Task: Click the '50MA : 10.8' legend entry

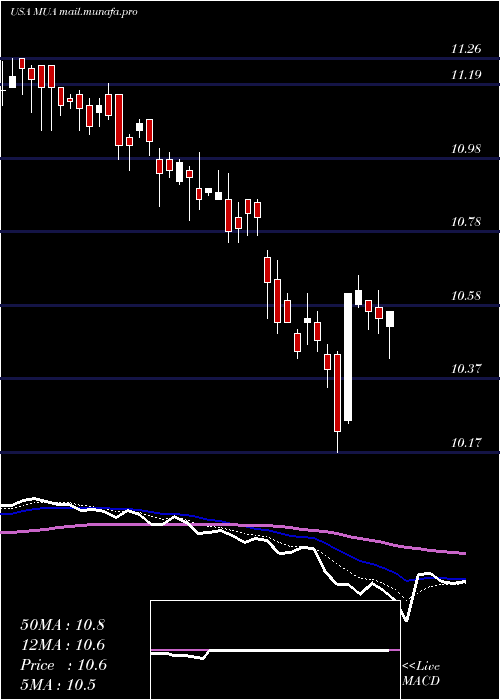Action: pos(62,625)
